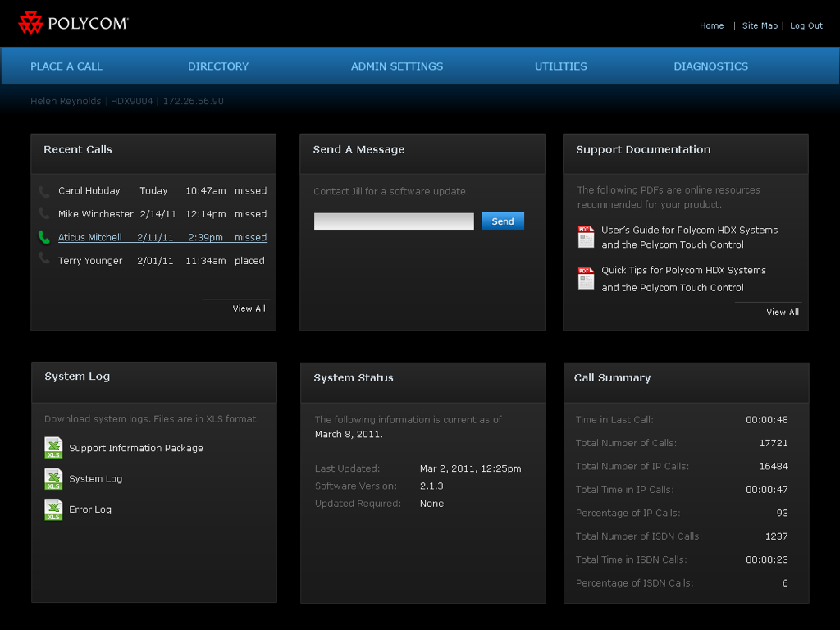Viewport: 840px width, 630px height.
Task: Click the message text input field
Action: [x=393, y=221]
